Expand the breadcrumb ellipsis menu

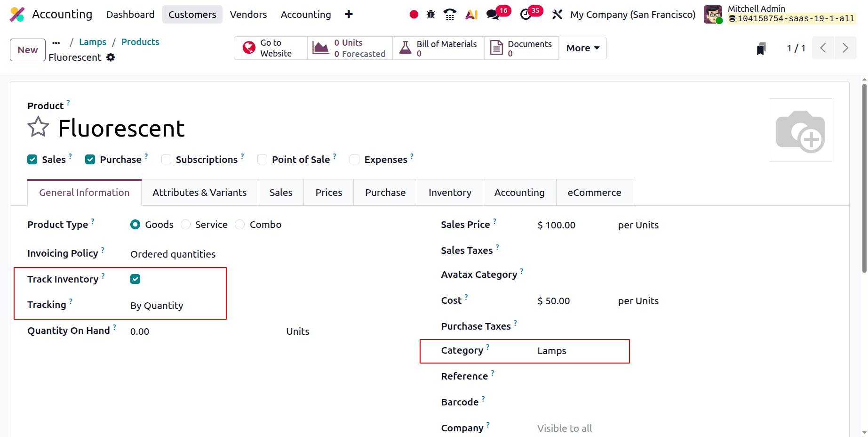pos(56,42)
